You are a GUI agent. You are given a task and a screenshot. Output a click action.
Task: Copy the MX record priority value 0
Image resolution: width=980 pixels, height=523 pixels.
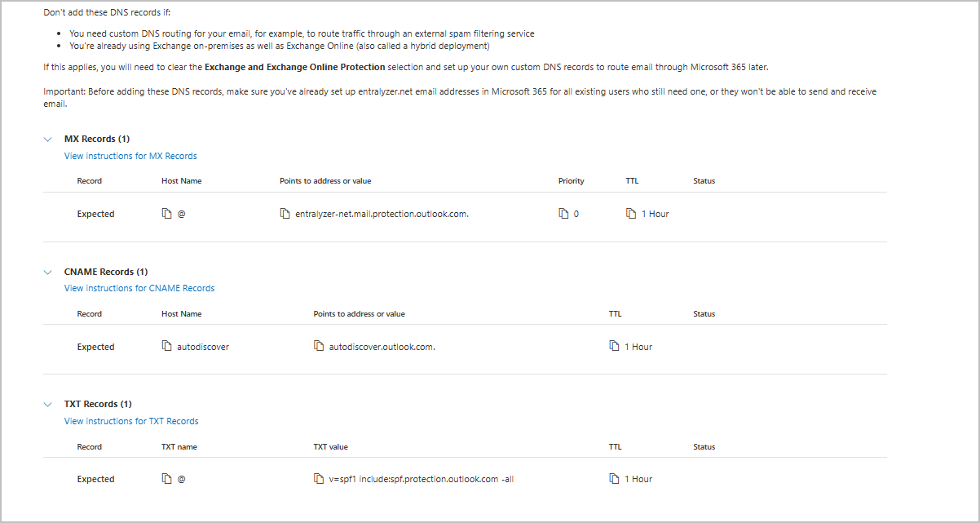coord(563,213)
